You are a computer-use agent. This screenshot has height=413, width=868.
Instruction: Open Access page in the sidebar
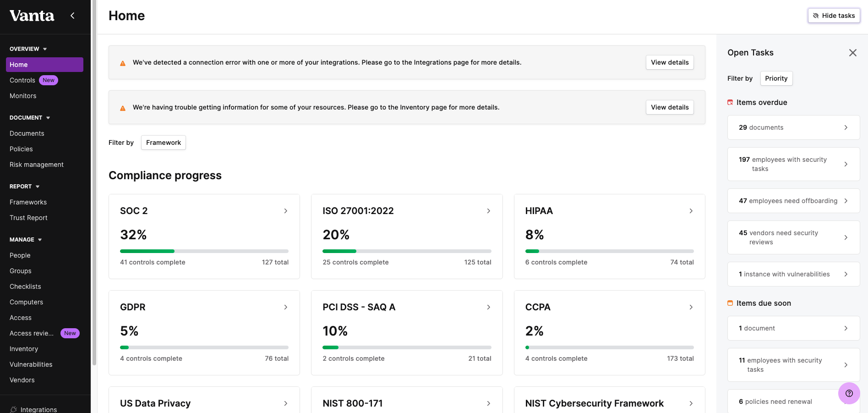click(x=21, y=318)
